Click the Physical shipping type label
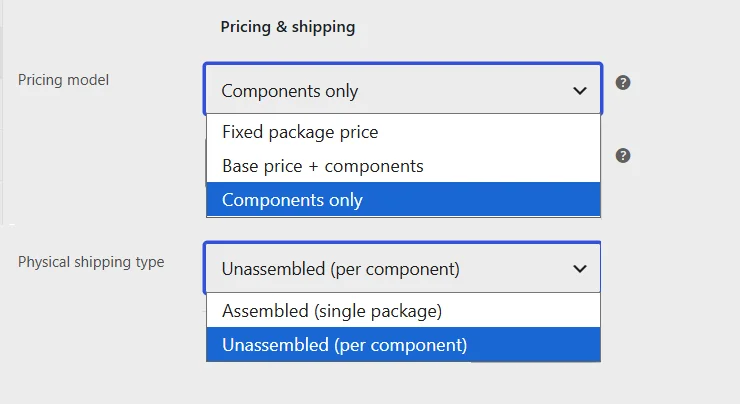The width and height of the screenshot is (740, 404). 91,262
